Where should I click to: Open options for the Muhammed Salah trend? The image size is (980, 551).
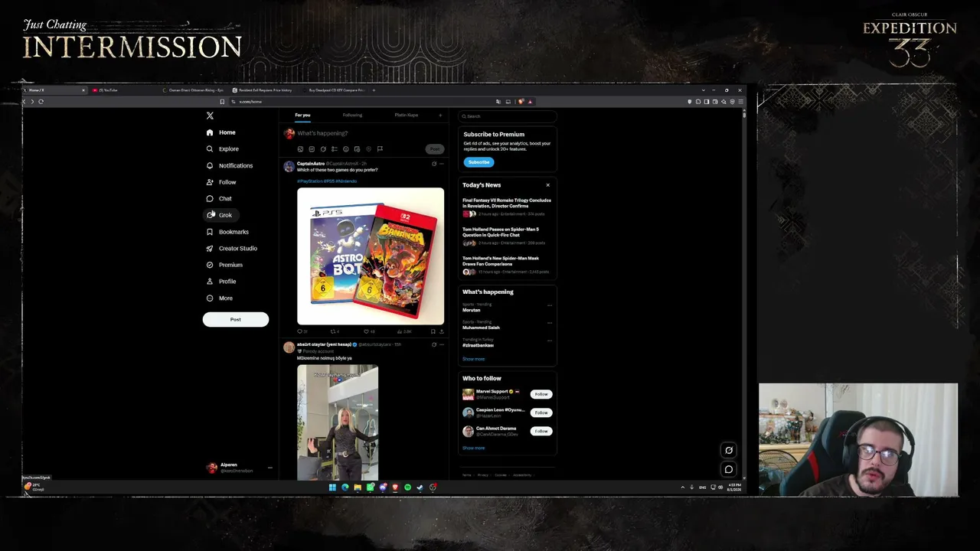[549, 323]
